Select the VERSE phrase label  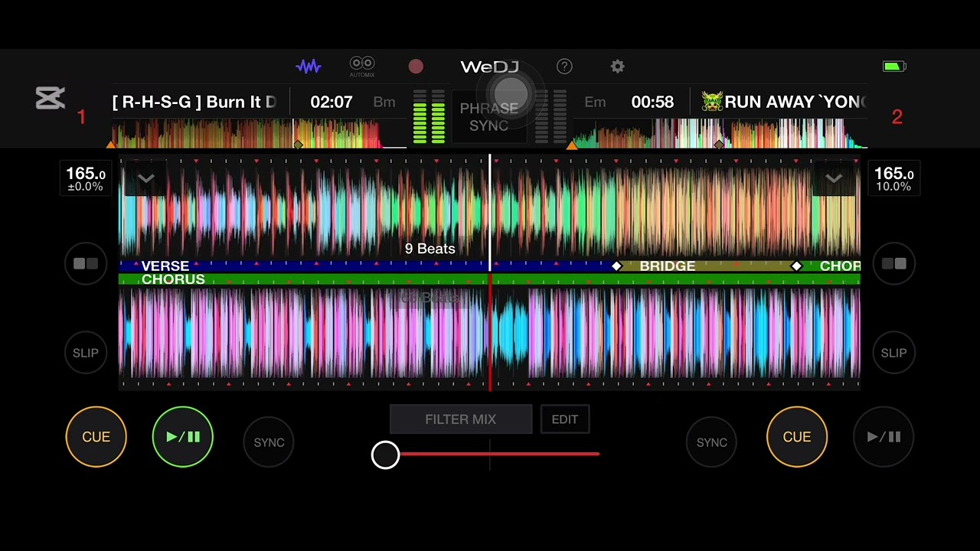(165, 266)
